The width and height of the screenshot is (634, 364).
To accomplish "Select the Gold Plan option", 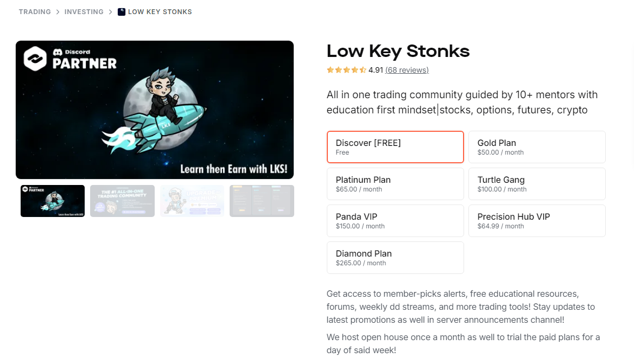I will (536, 146).
